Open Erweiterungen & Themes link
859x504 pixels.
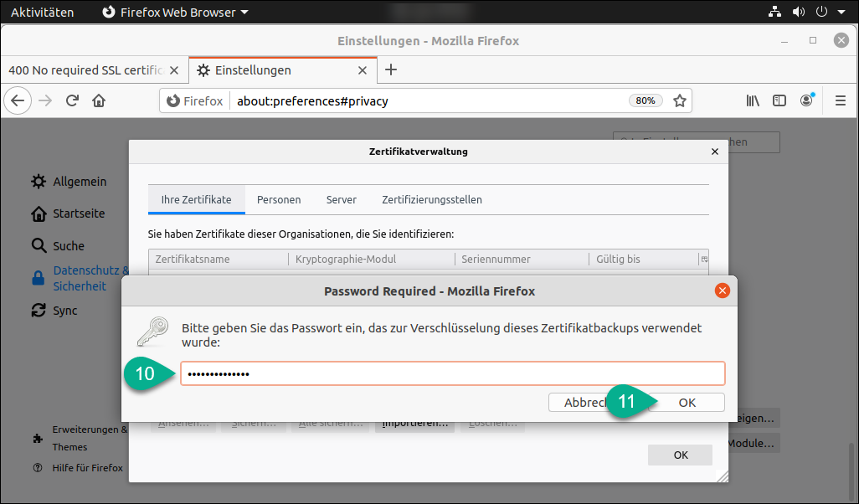[x=80, y=438]
